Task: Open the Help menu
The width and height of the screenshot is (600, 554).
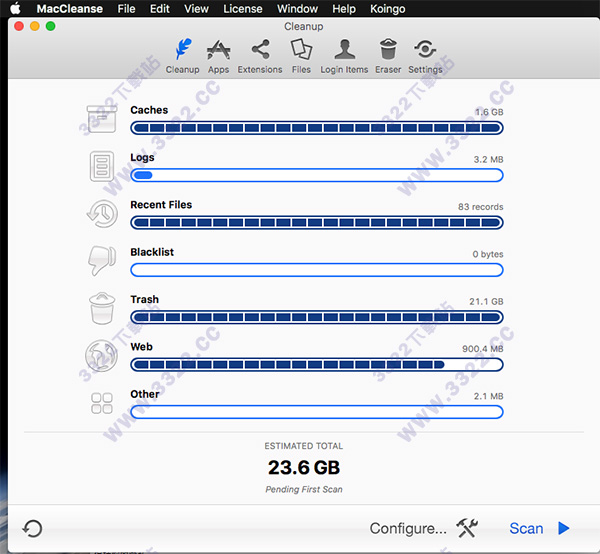Action: click(x=344, y=9)
